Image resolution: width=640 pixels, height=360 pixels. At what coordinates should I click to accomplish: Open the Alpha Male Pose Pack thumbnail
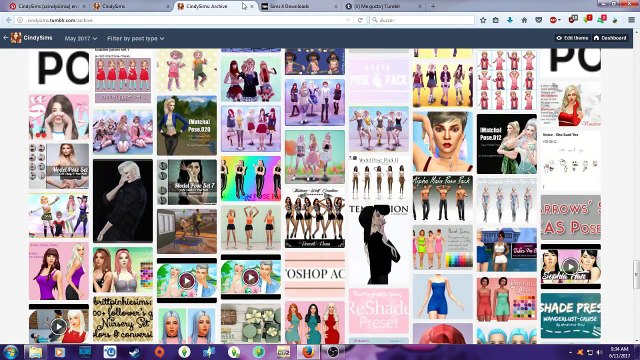(x=442, y=198)
